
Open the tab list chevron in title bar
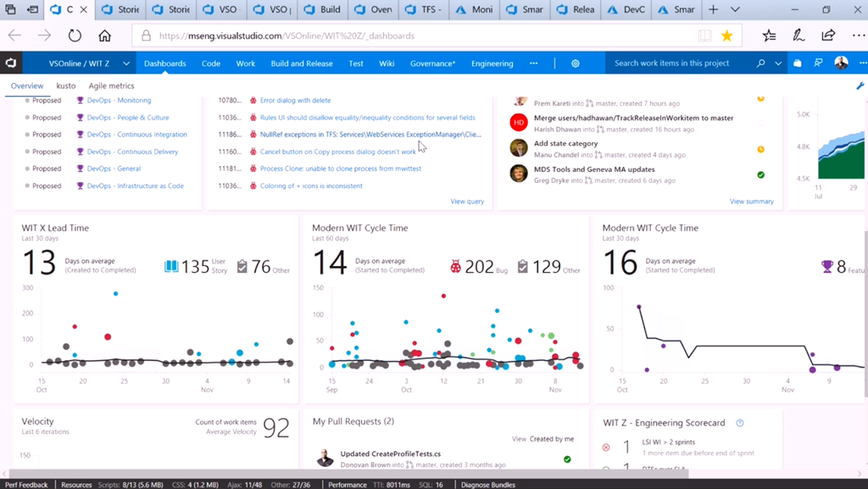click(735, 9)
